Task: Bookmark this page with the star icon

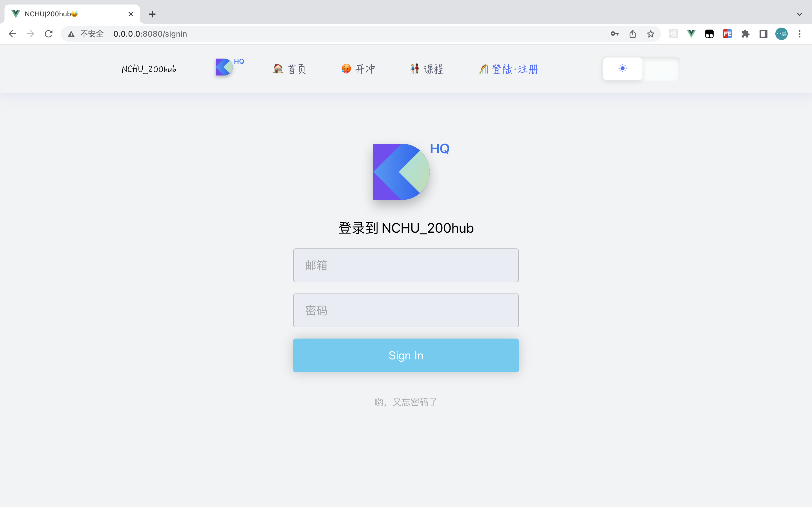Action: point(651,34)
